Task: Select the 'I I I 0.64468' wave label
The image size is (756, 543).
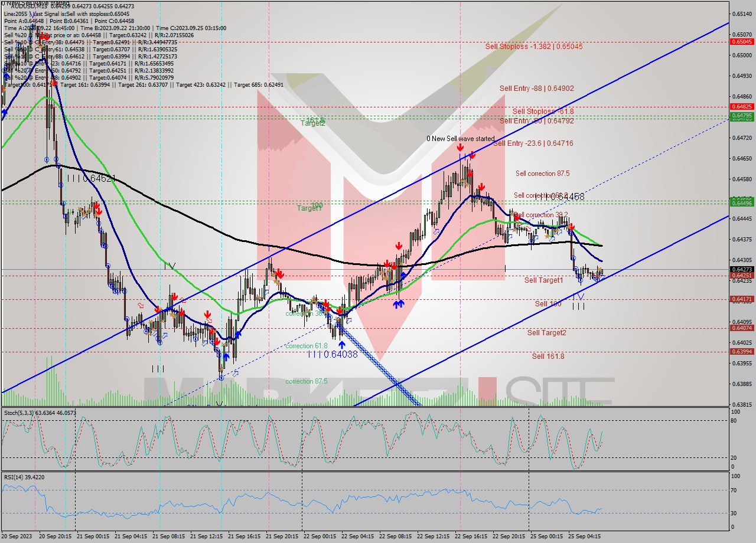Action: 559,197
